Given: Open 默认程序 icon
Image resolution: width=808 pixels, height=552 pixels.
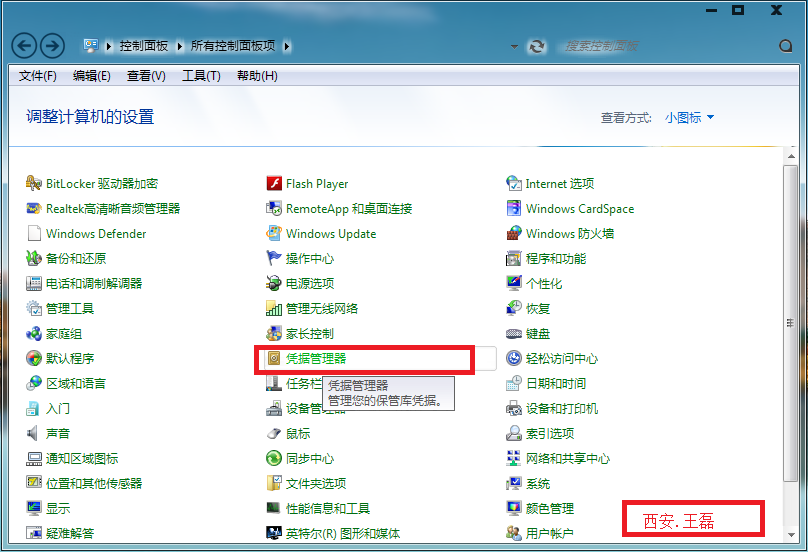Looking at the screenshot, I should coord(33,358).
